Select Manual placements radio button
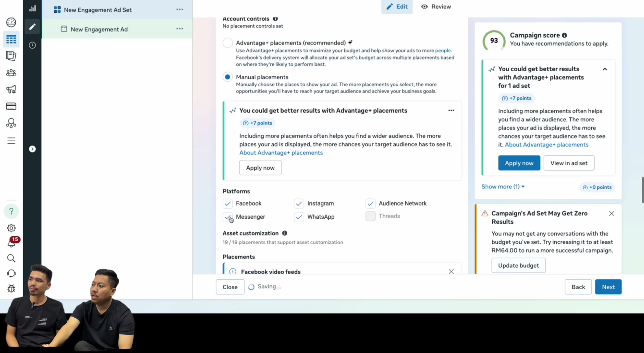 pyautogui.click(x=227, y=77)
